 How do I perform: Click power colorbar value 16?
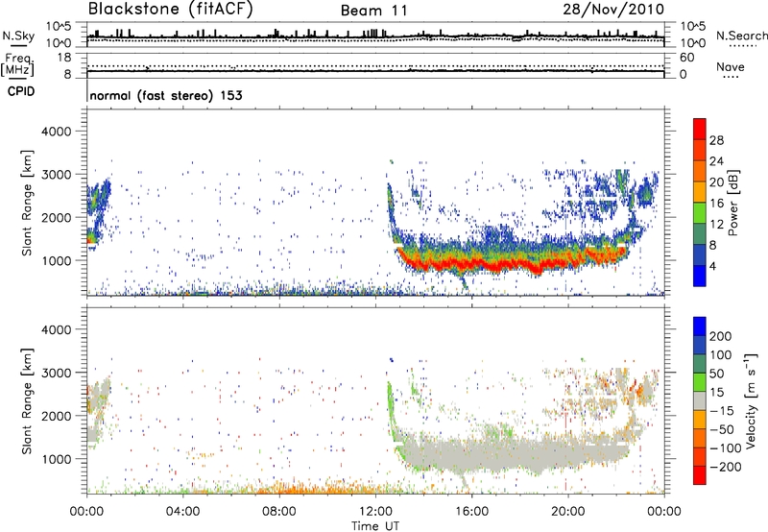716,204
